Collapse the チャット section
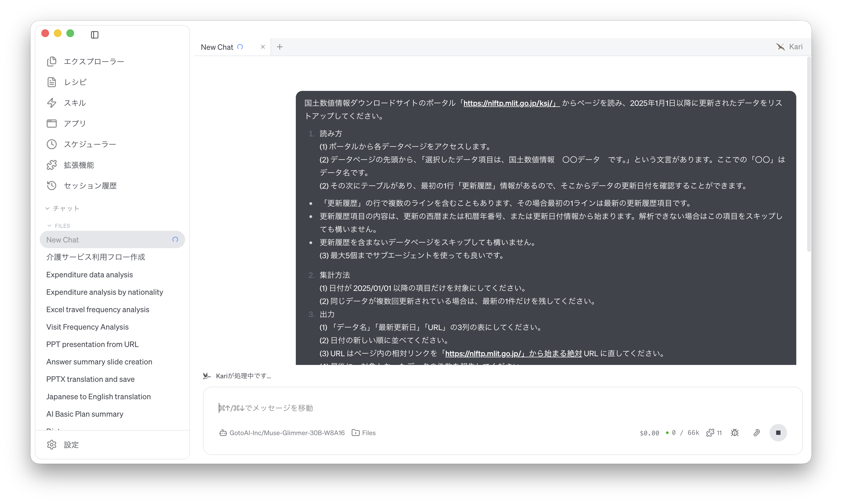This screenshot has height=504, width=842. (x=63, y=208)
